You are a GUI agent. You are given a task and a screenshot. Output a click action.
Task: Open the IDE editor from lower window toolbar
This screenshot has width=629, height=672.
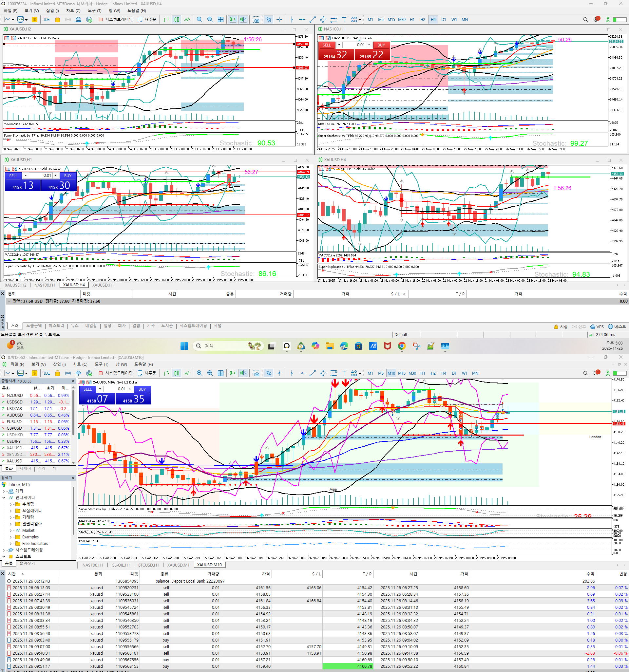[47, 373]
